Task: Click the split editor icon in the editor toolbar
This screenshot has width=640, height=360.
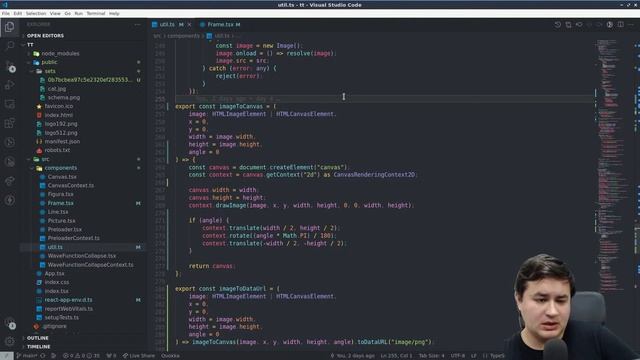Action: pos(620,25)
